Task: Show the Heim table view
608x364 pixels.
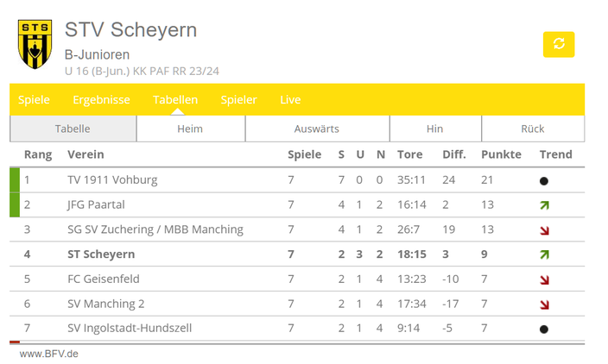Action: (190, 129)
